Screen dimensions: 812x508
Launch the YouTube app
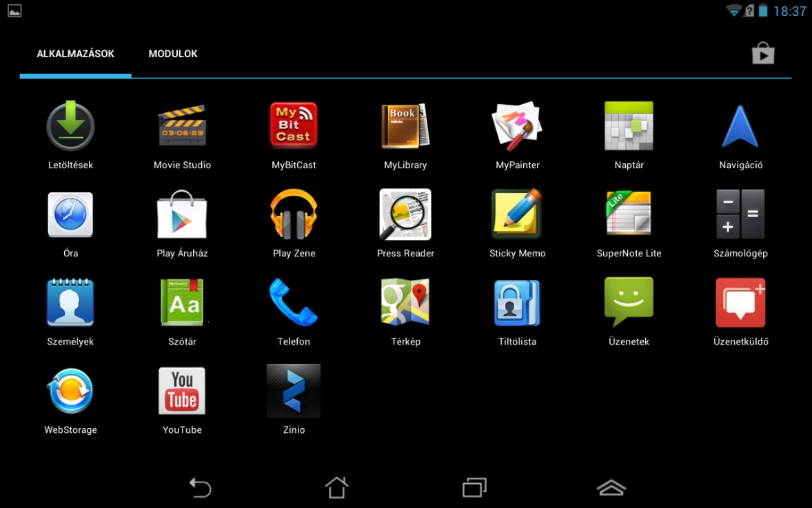point(182,391)
